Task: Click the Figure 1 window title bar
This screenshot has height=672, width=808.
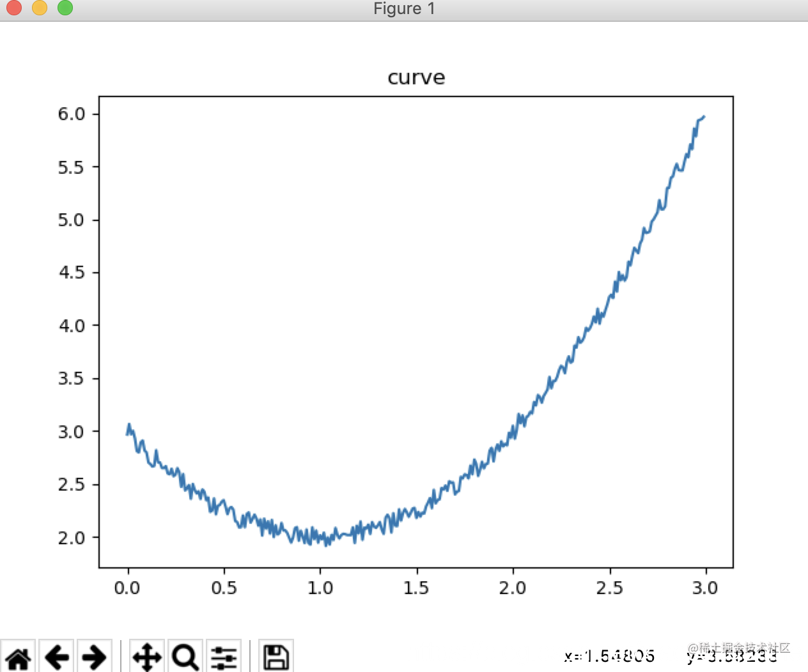Action: [x=404, y=9]
